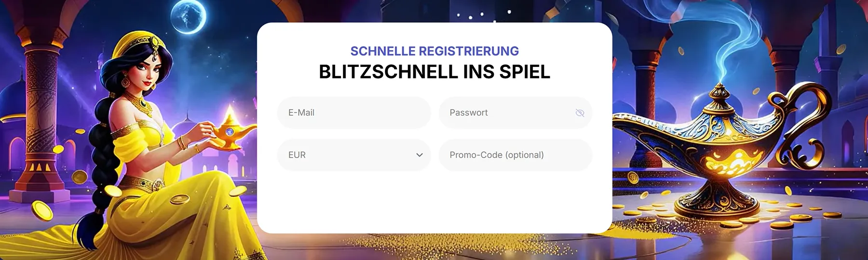Toggle password visibility with the eye icon
The height and width of the screenshot is (260, 868).
click(580, 113)
